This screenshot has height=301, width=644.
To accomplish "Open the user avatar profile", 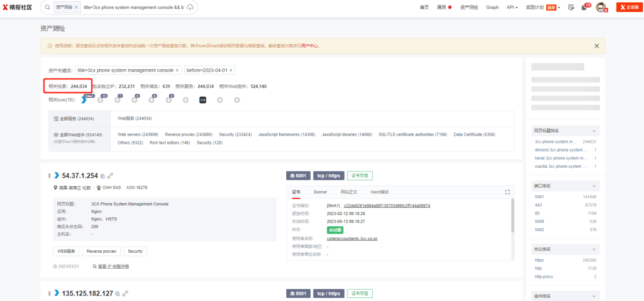I will coord(601,7).
